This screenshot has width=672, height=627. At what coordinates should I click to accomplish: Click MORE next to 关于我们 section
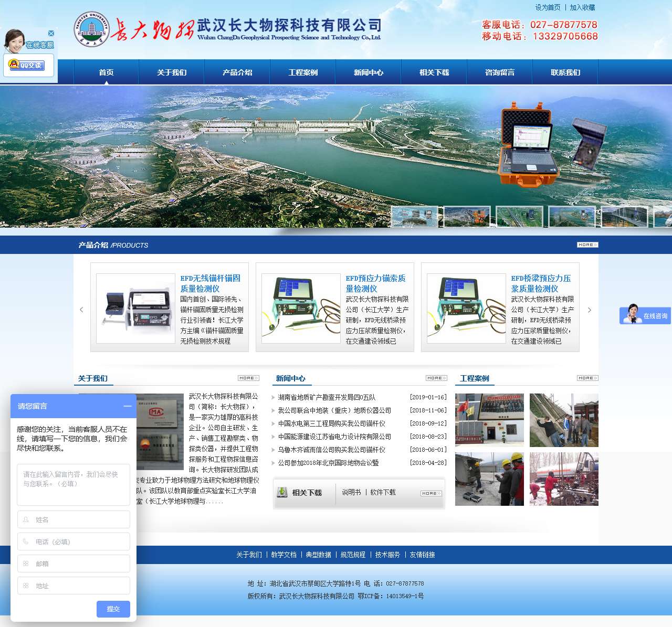[248, 378]
